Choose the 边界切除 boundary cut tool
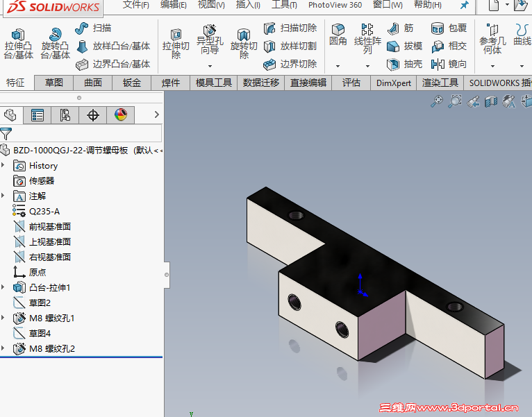This screenshot has height=417, width=532. tap(290, 64)
